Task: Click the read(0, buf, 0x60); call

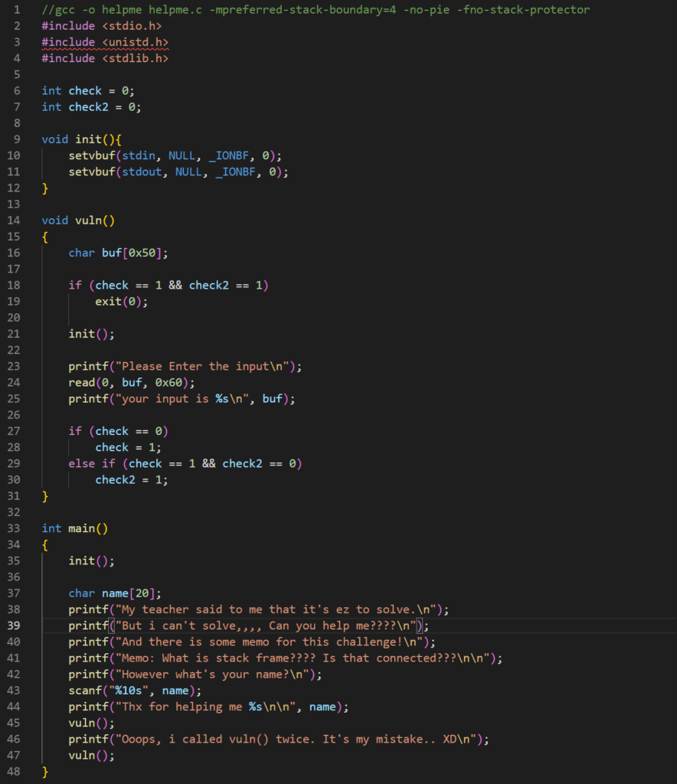Action: 132,383
